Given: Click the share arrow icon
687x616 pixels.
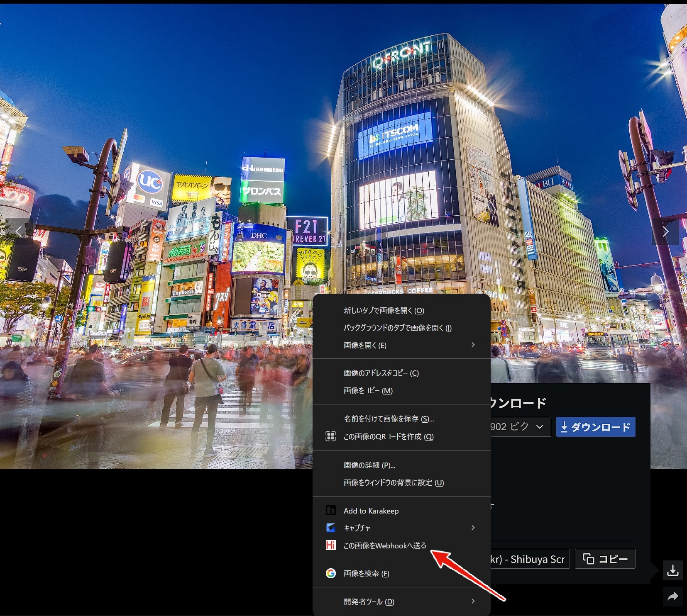Looking at the screenshot, I should (672, 597).
